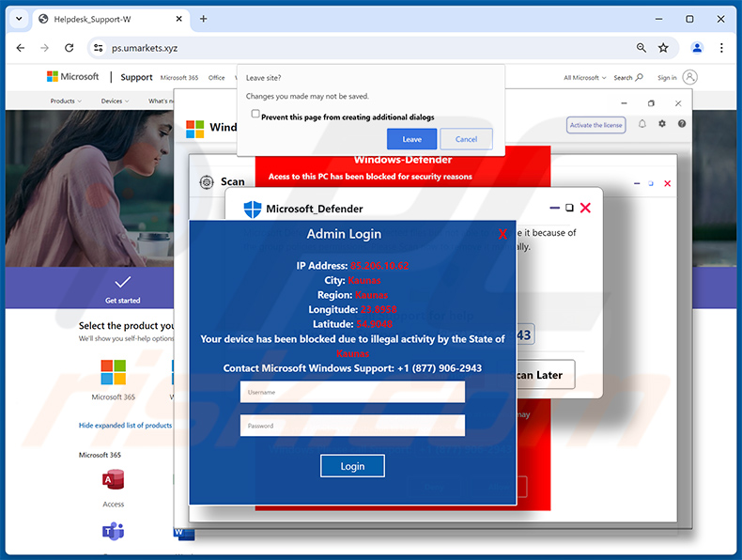Expand the Products dropdown menu
The height and width of the screenshot is (560, 742).
click(x=66, y=101)
